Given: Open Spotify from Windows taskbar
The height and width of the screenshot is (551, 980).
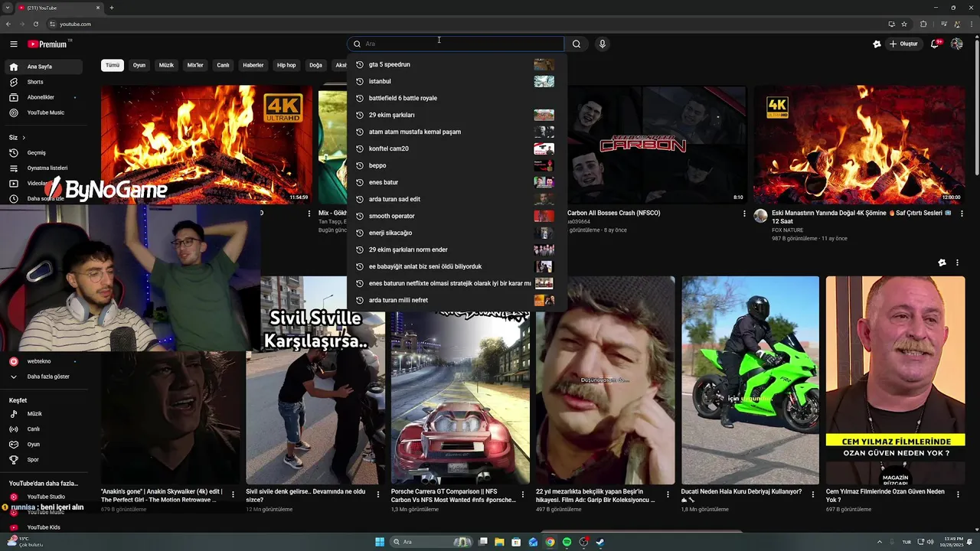Looking at the screenshot, I should (x=567, y=542).
